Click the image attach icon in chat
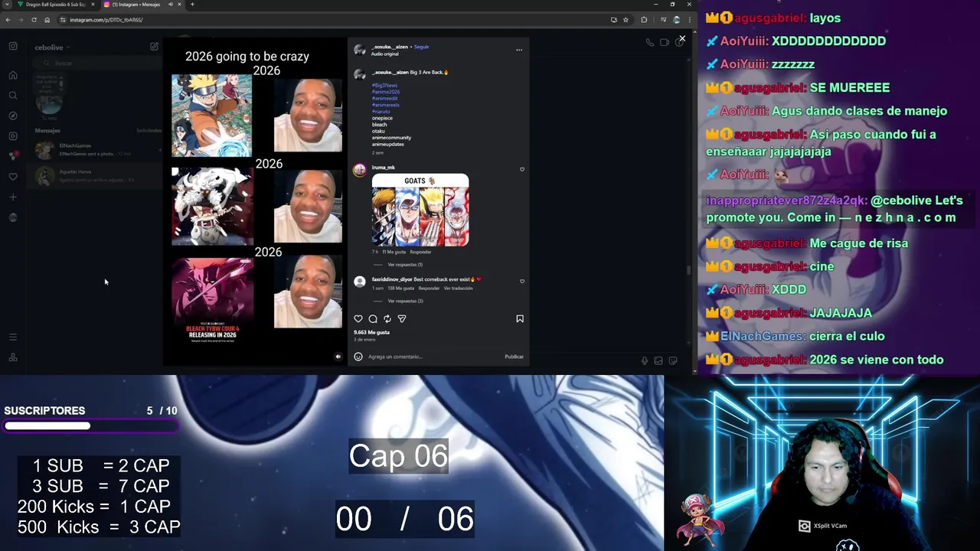The image size is (980, 551). [x=658, y=360]
